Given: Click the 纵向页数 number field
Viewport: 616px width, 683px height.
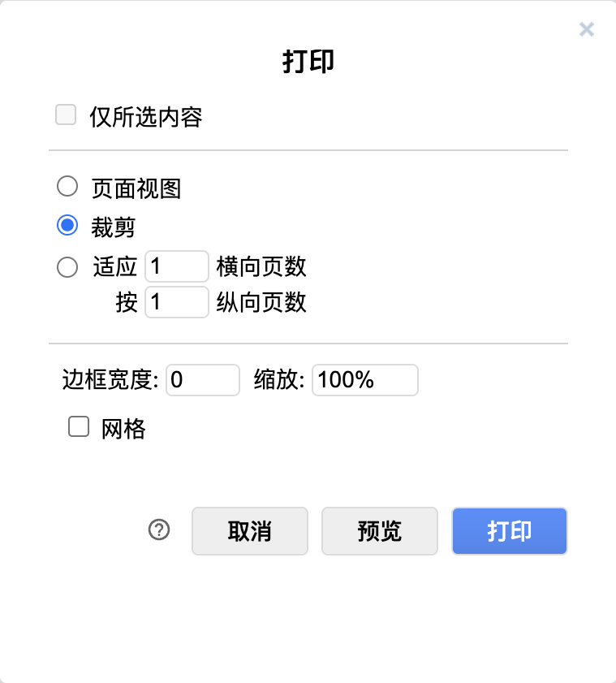Looking at the screenshot, I should click(x=176, y=302).
